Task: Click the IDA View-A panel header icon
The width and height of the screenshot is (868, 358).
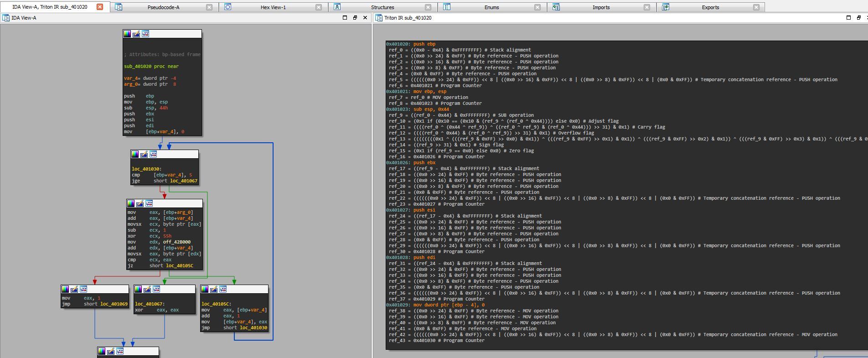Action: [x=6, y=18]
